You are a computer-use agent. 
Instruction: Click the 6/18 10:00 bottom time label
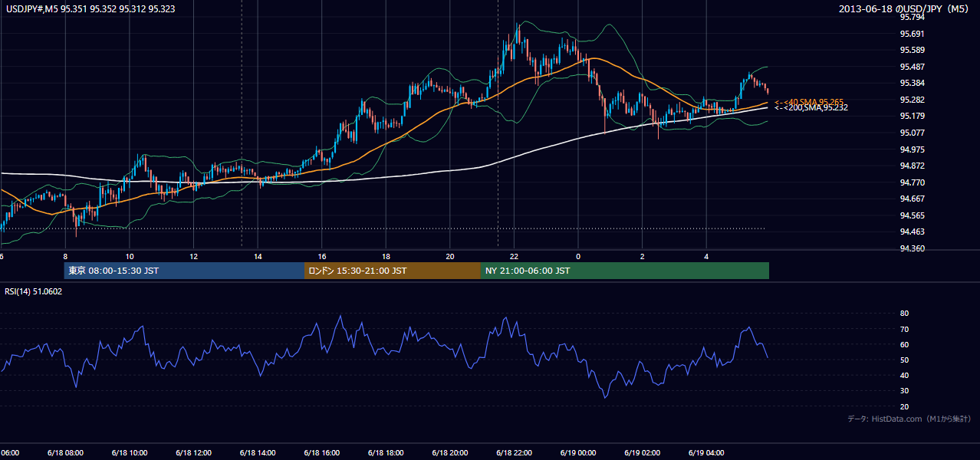pyautogui.click(x=129, y=453)
